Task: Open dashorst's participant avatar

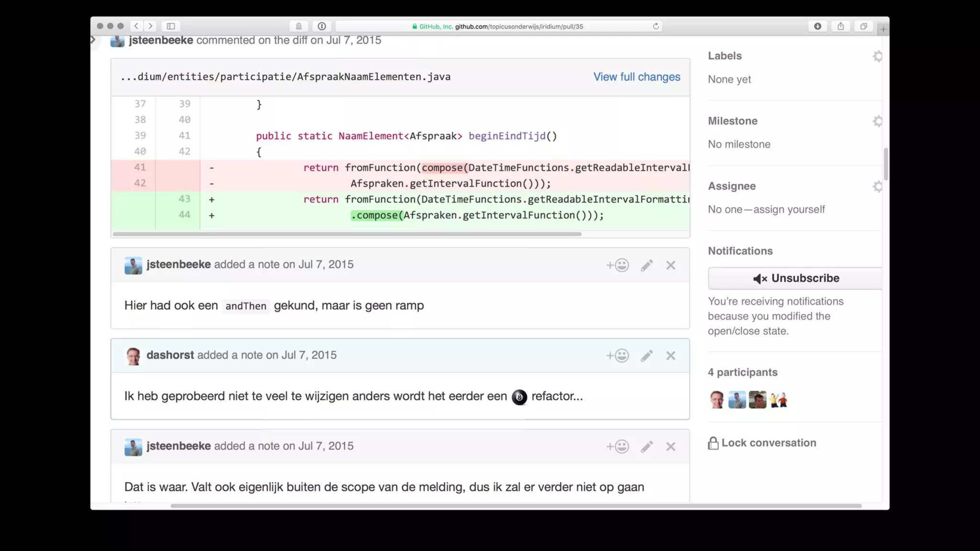Action: click(716, 399)
